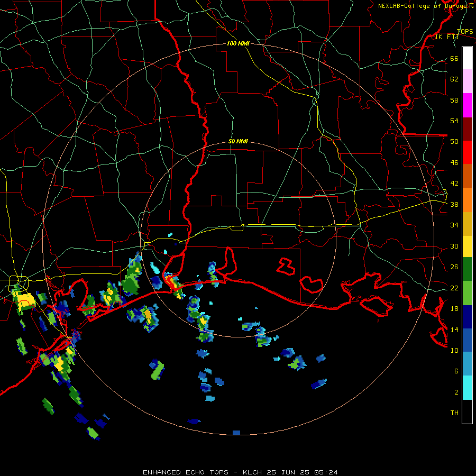Select the 62 legend value
The height and width of the screenshot is (476, 476).
pyautogui.click(x=454, y=79)
